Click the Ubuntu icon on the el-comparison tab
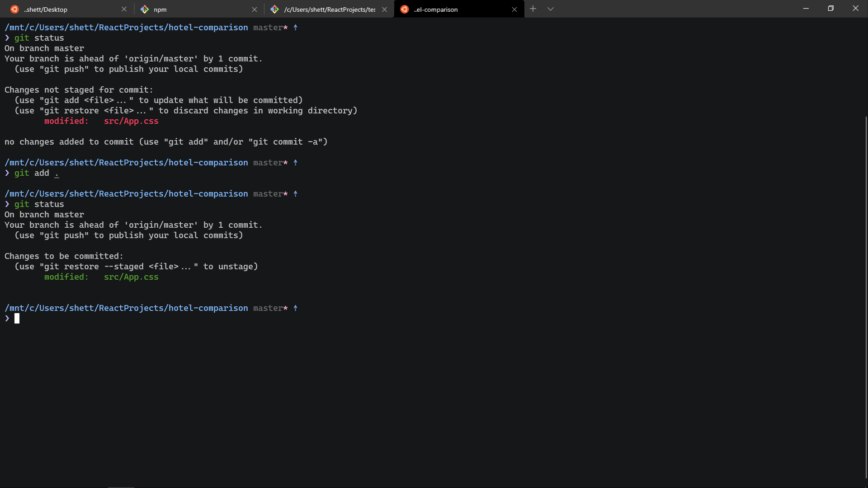Screen dimensions: 868x488 pyautogui.click(x=405, y=9)
